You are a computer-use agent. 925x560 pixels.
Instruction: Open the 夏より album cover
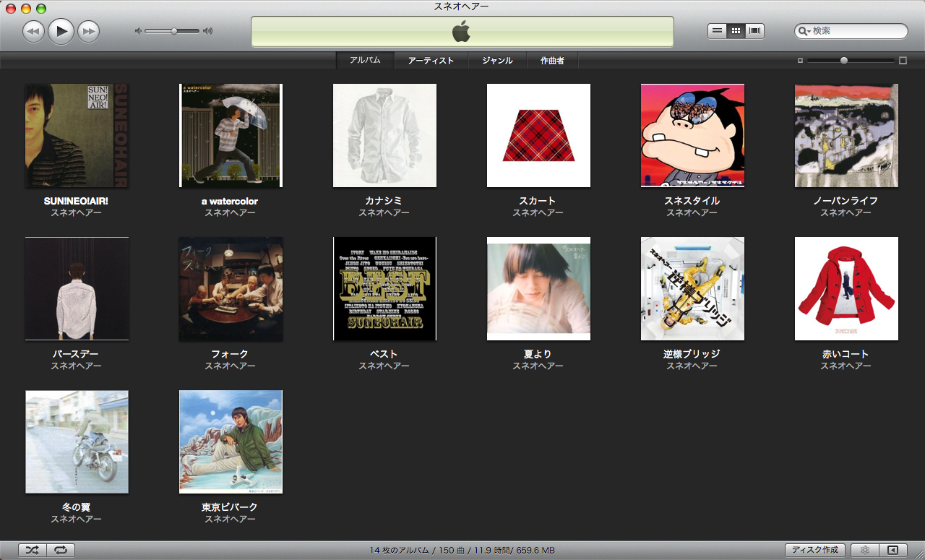coord(538,288)
